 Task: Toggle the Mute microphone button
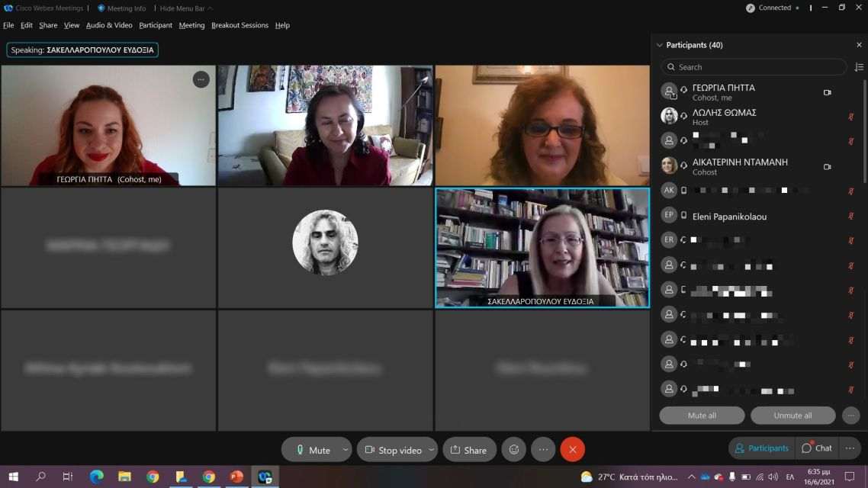[311, 450]
